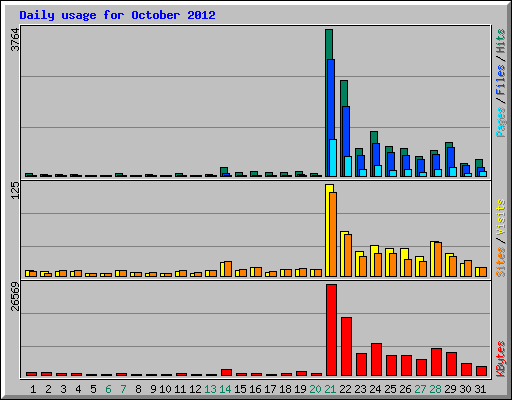Click day label 26 on x-axis
The width and height of the screenshot is (512, 400).
pos(405,389)
